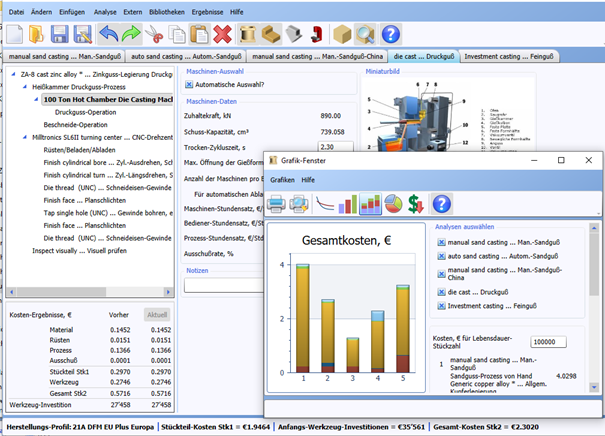Select the stacked bar chart icon
The height and width of the screenshot is (436, 605).
369,204
